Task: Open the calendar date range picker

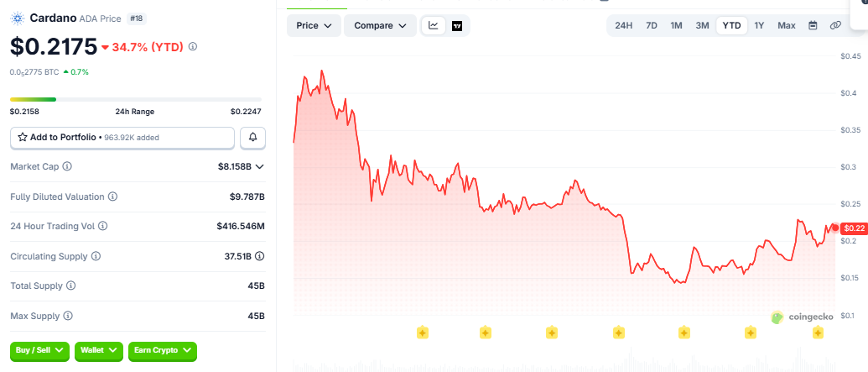Action: (x=813, y=25)
